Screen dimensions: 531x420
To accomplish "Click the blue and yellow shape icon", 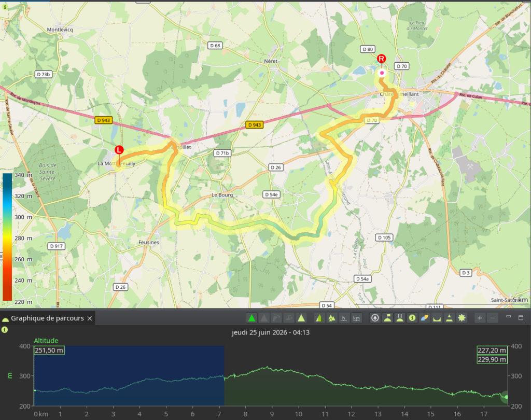I will tap(424, 318).
